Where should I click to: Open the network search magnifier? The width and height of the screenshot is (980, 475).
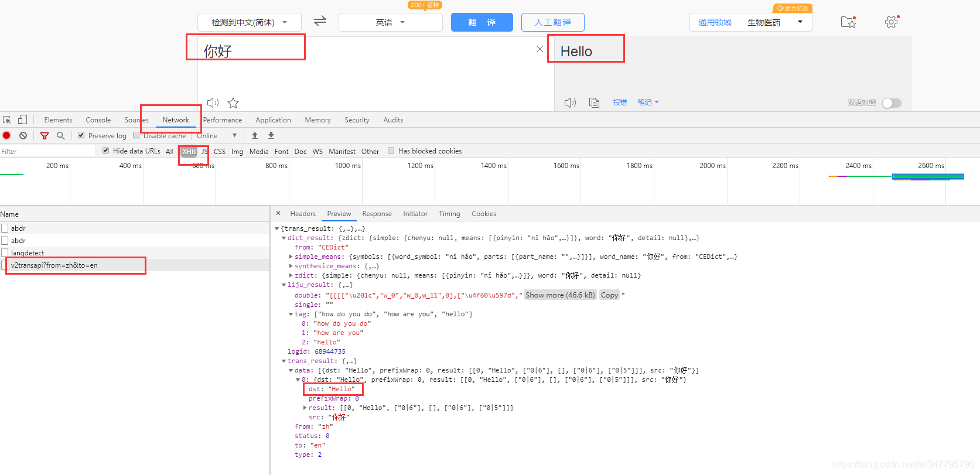point(60,135)
